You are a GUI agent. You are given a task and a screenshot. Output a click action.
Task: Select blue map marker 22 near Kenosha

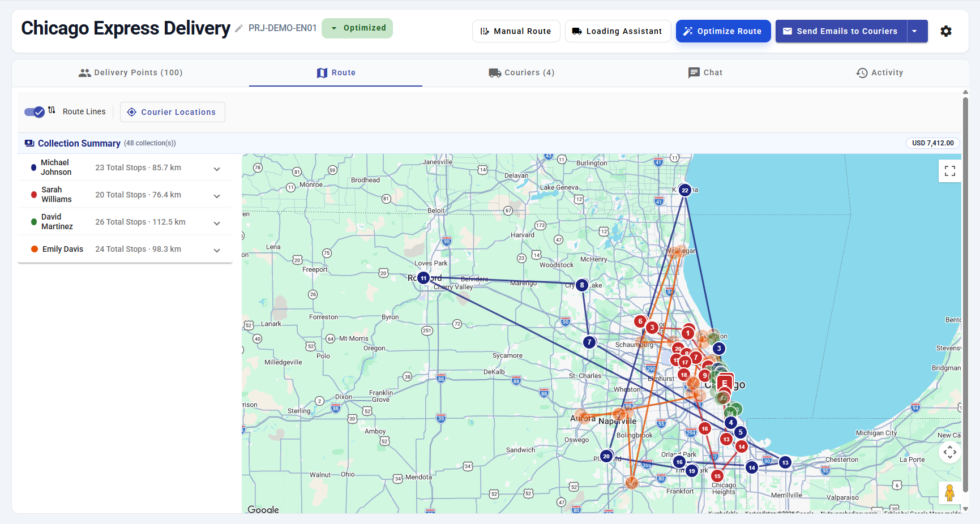pos(685,190)
